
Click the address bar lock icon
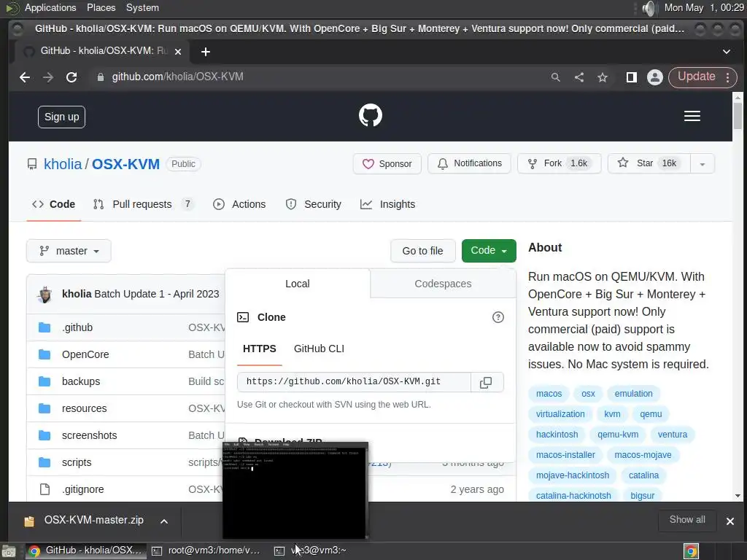(x=100, y=77)
